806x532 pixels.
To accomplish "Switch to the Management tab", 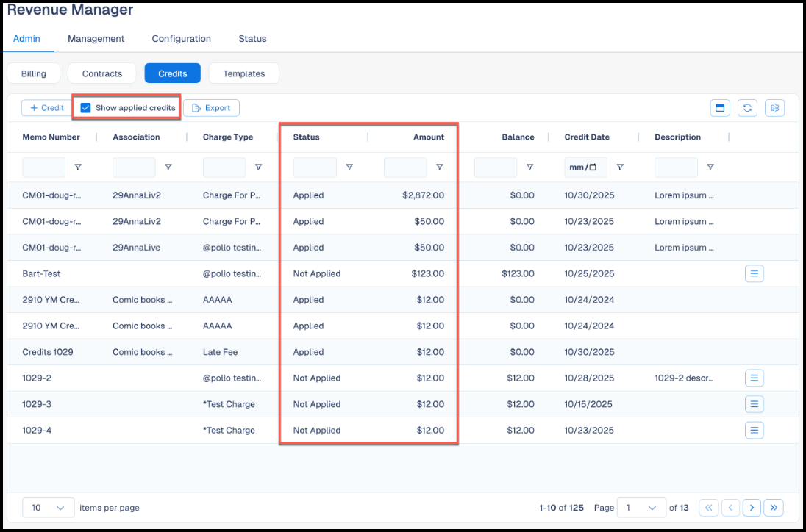I will pyautogui.click(x=96, y=38).
